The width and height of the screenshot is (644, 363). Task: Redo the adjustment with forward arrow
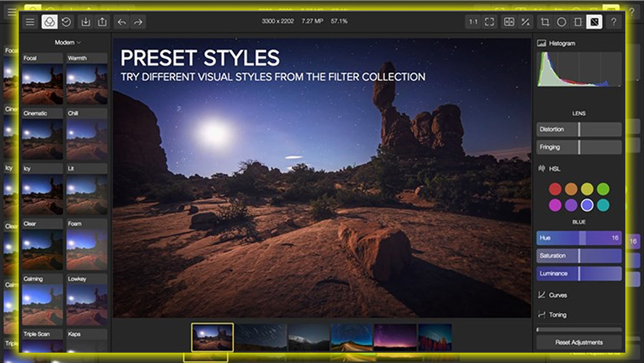point(138,22)
